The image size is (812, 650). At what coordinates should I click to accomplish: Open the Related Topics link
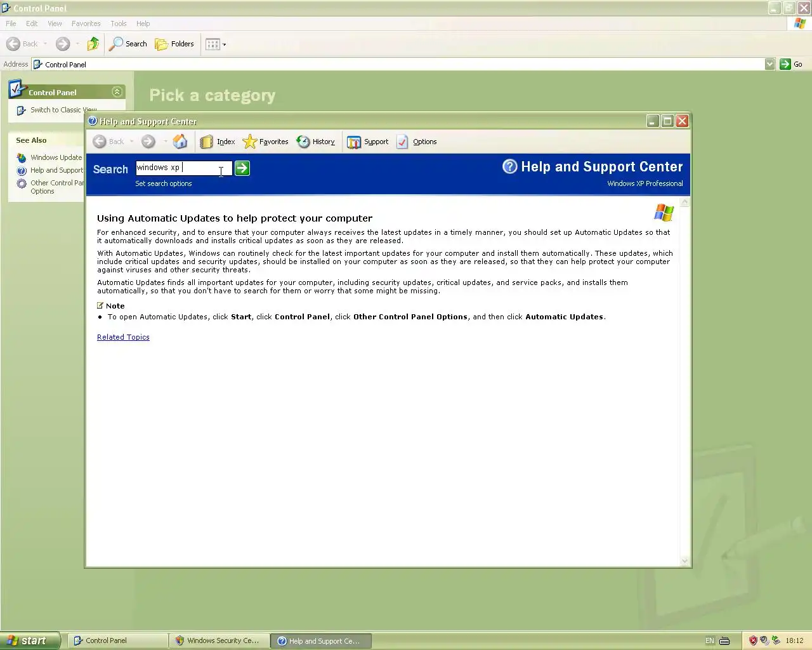(123, 337)
